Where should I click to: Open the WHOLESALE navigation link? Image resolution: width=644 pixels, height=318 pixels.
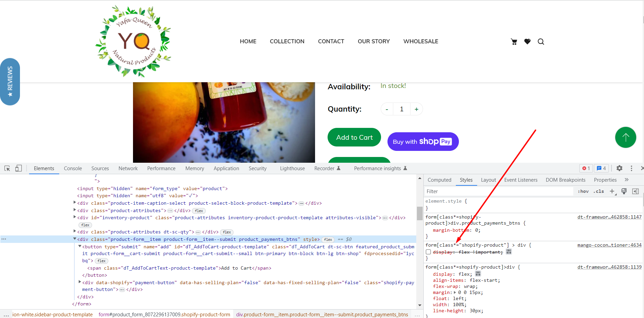(421, 41)
